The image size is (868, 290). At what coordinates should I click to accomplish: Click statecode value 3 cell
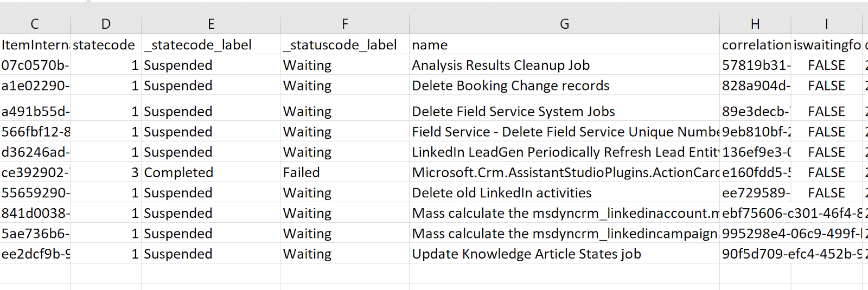tap(106, 172)
